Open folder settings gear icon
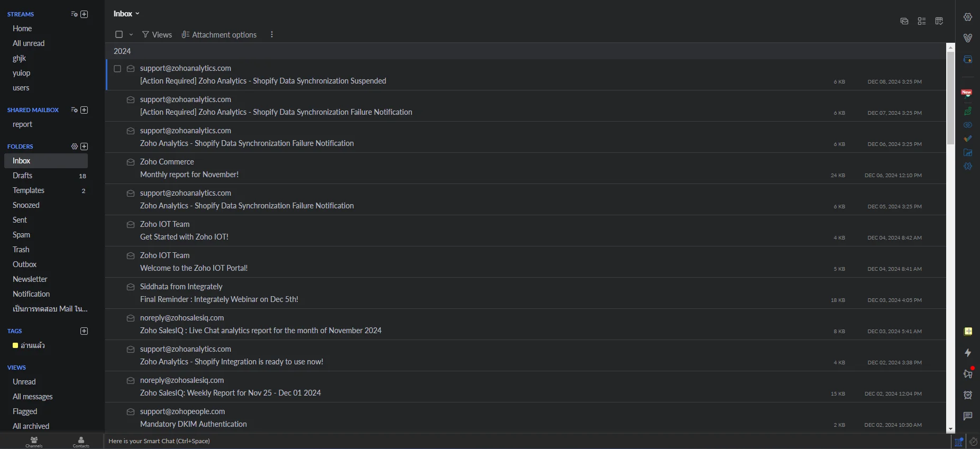The image size is (980, 449). coord(75,146)
